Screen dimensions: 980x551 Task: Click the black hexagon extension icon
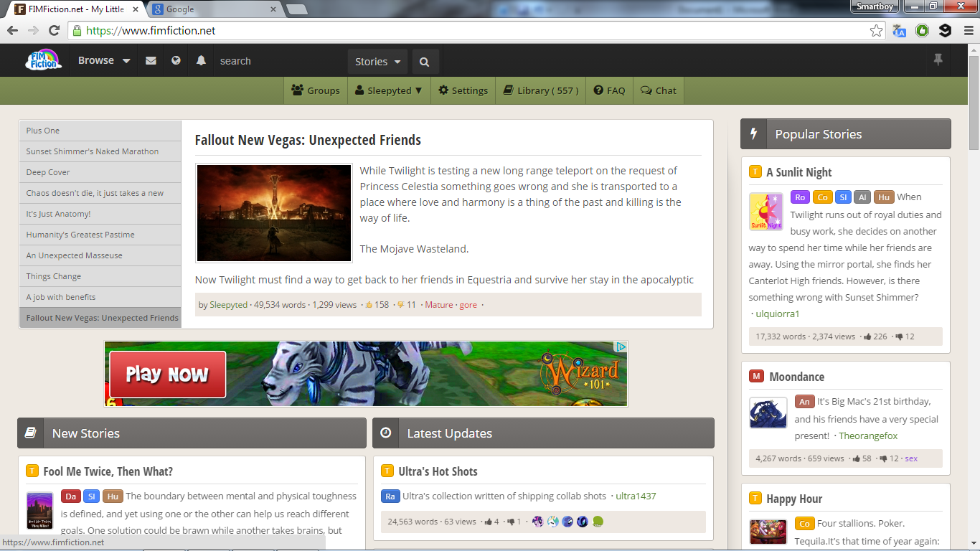click(x=945, y=31)
